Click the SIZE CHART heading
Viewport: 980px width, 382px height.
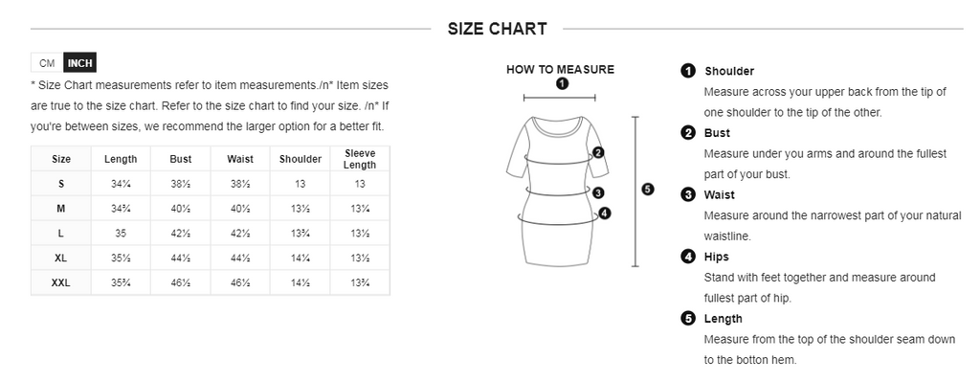pyautogui.click(x=498, y=29)
